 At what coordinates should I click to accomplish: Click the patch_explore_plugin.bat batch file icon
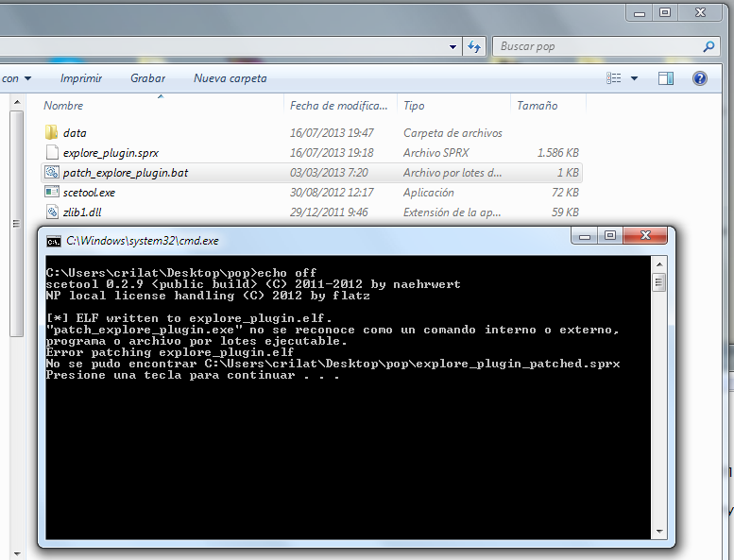(52, 173)
